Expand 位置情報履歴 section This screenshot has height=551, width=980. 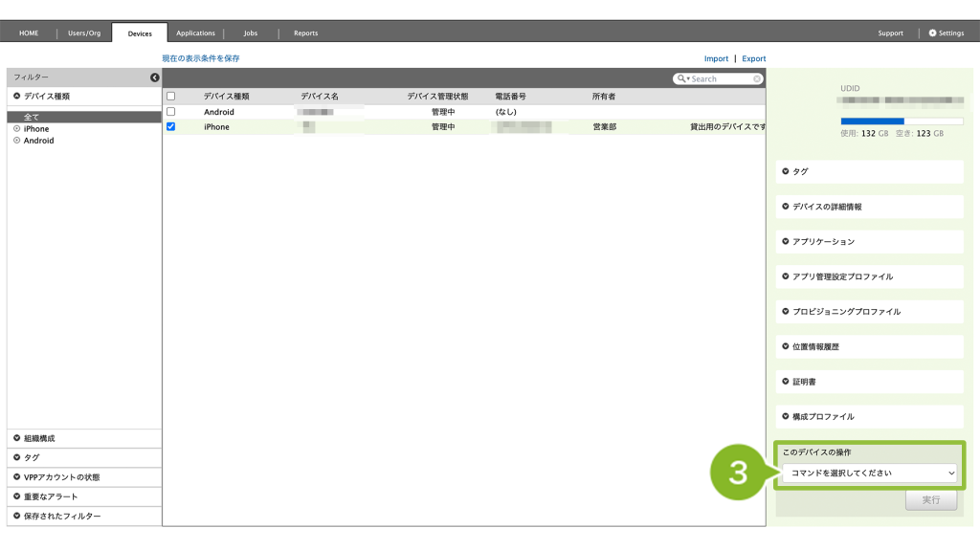pos(869,346)
